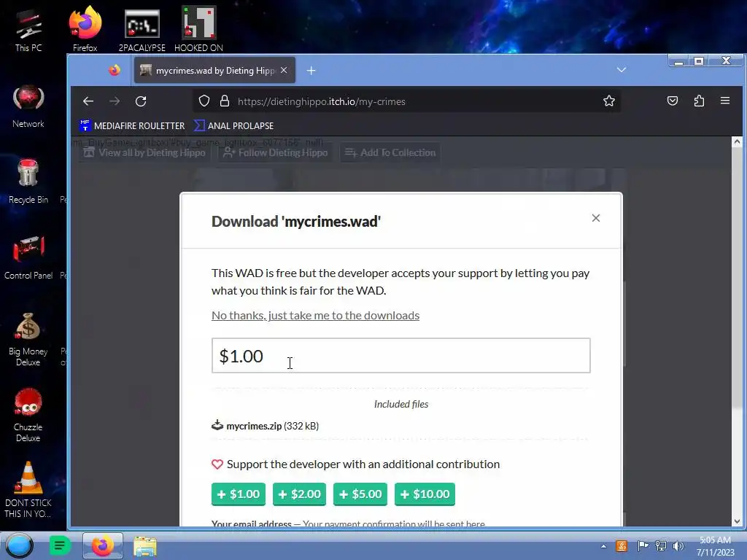Open MEDIAFIRE ROULETTER bookmark
This screenshot has height=560, width=747.
pyautogui.click(x=132, y=125)
